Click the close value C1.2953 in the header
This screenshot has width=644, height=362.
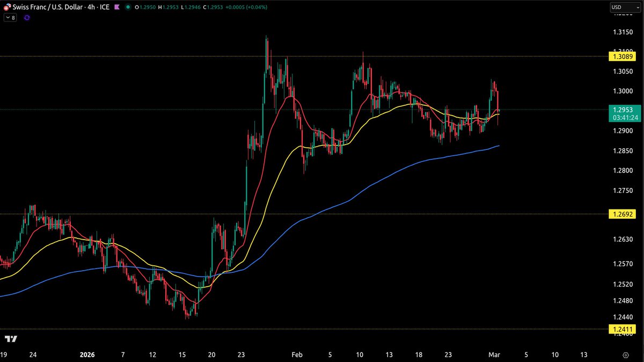pyautogui.click(x=214, y=7)
